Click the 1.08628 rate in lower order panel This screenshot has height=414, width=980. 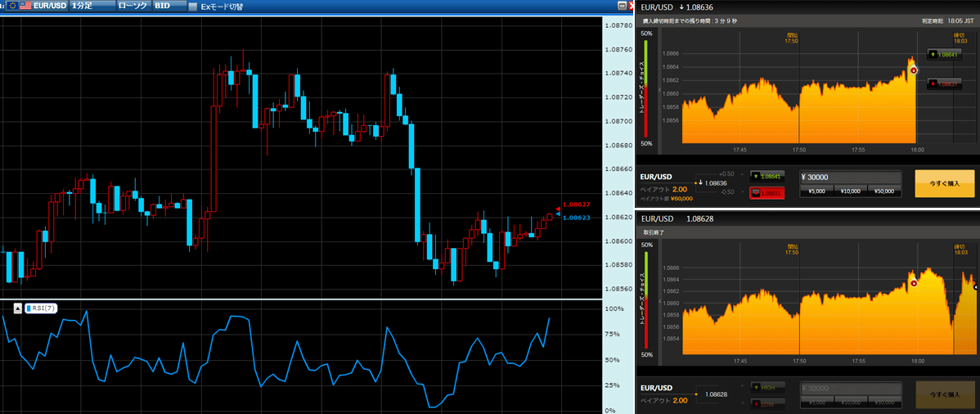pyautogui.click(x=716, y=394)
